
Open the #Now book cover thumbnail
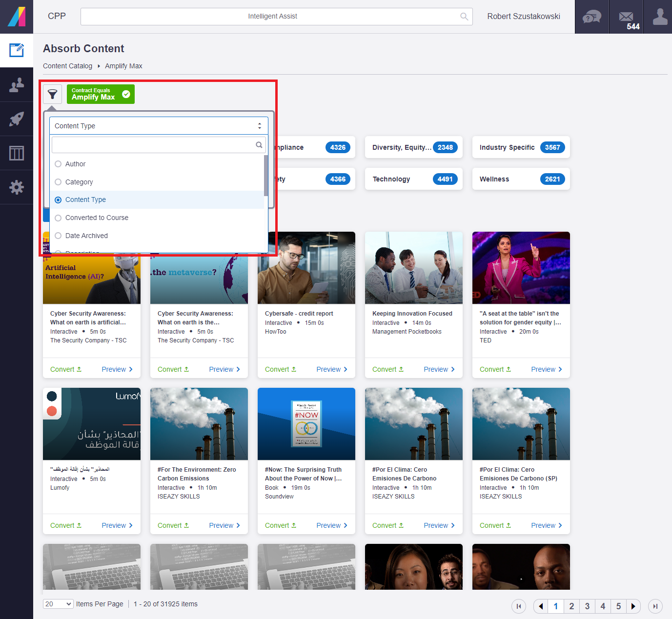[x=306, y=424]
